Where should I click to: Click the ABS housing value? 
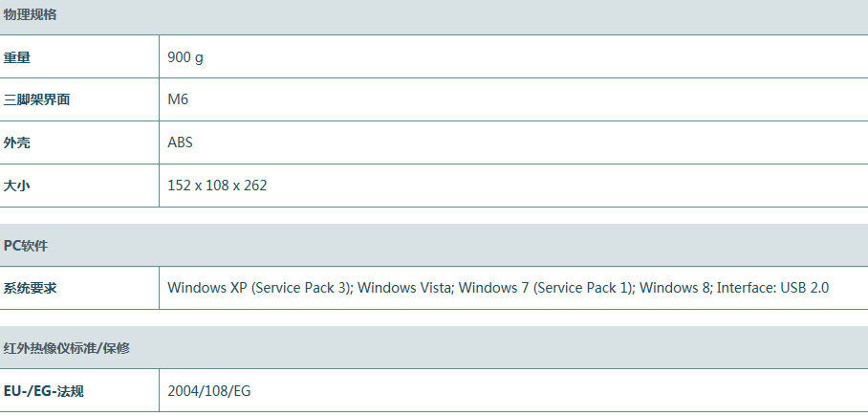pyautogui.click(x=181, y=142)
